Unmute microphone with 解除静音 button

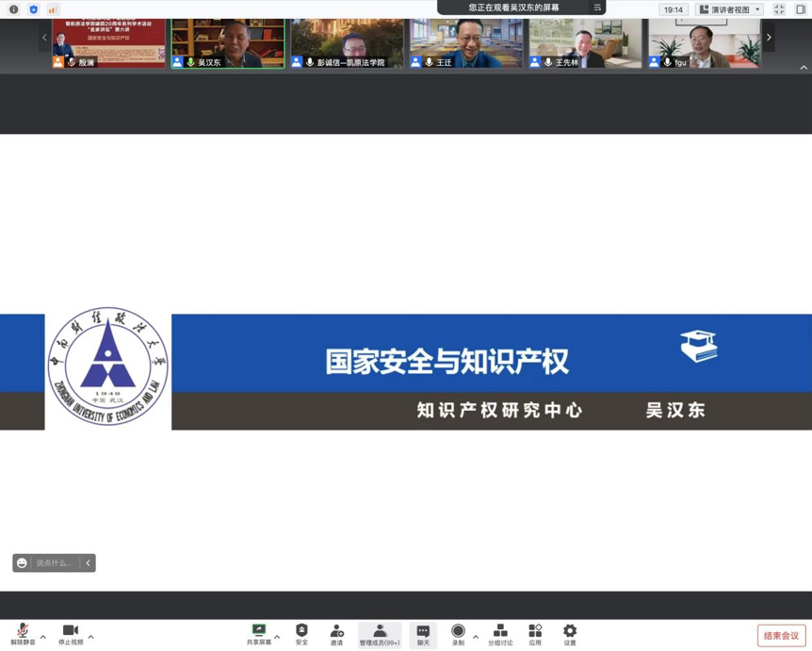pos(23,633)
